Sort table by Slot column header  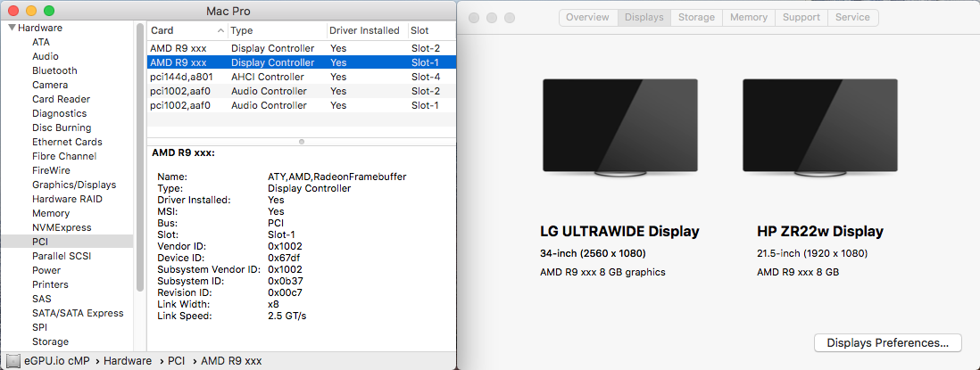[x=432, y=30]
